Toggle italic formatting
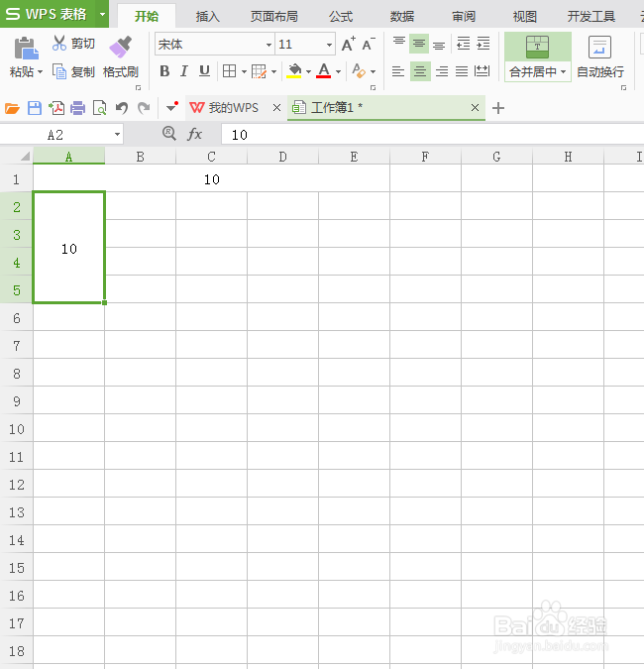 tap(184, 71)
